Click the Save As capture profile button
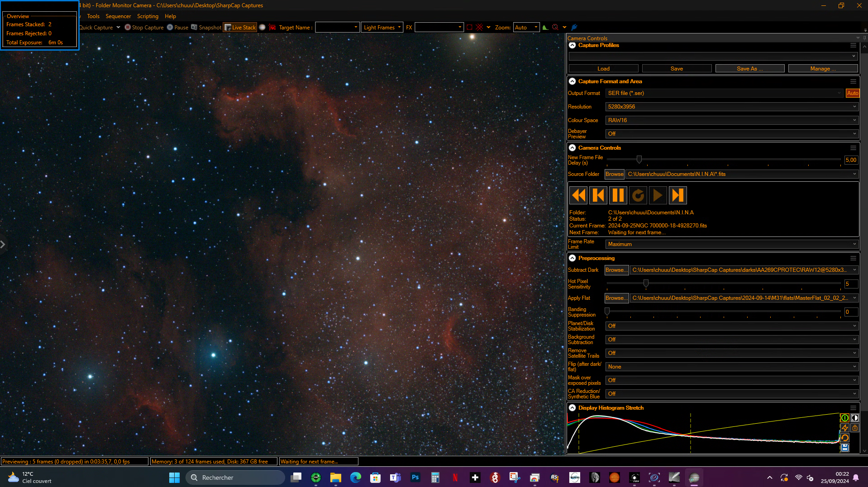This screenshot has width=868, height=487. coord(750,69)
